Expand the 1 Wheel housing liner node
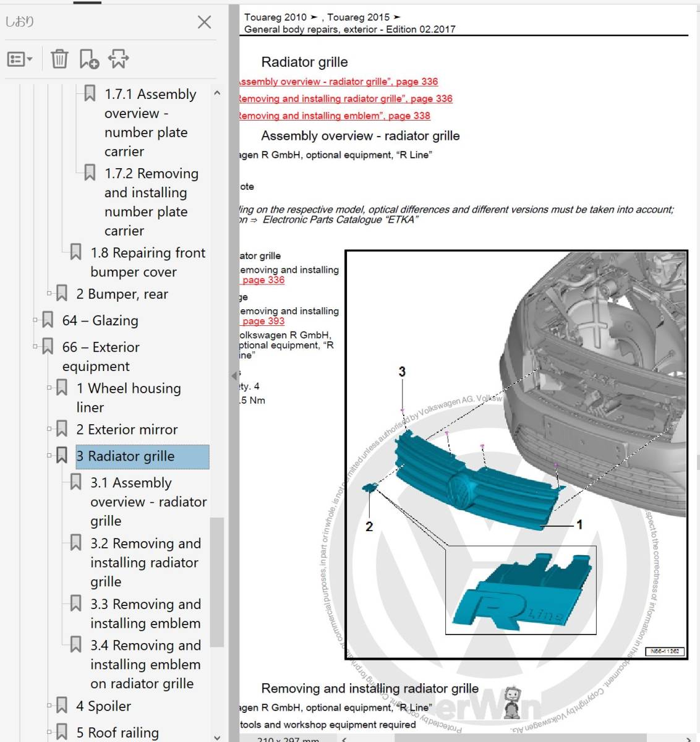700x742 pixels. [49, 388]
